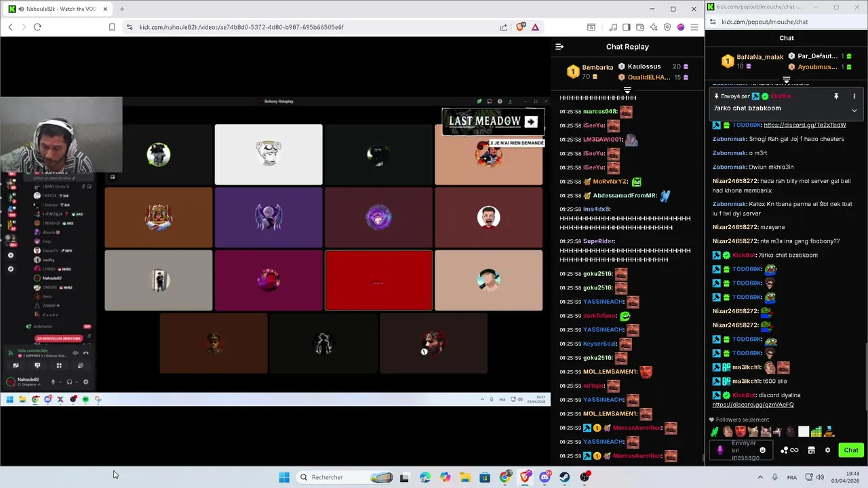Expand the Chat Replay leaderboard arrow
The width and height of the screenshot is (868, 488).
(627, 90)
